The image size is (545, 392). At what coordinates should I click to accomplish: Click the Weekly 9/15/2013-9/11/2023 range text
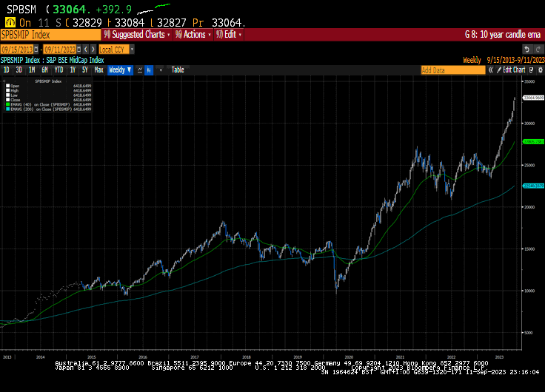tap(504, 60)
